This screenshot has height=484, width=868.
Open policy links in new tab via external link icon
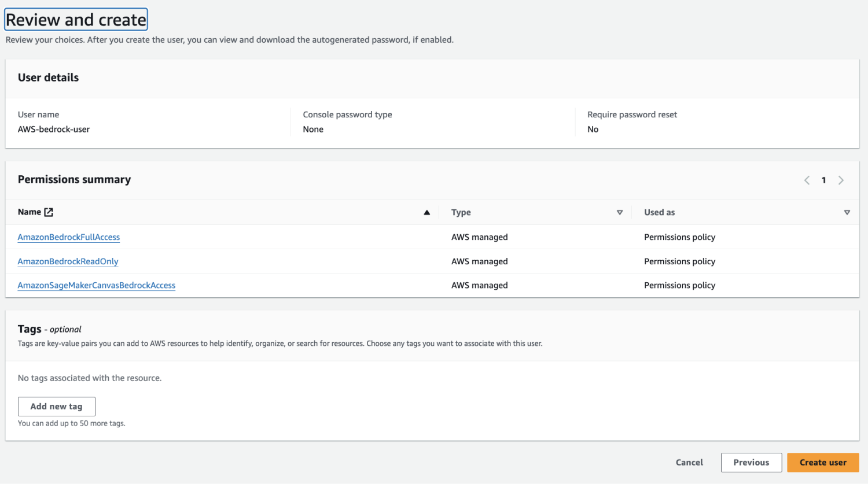pyautogui.click(x=49, y=212)
